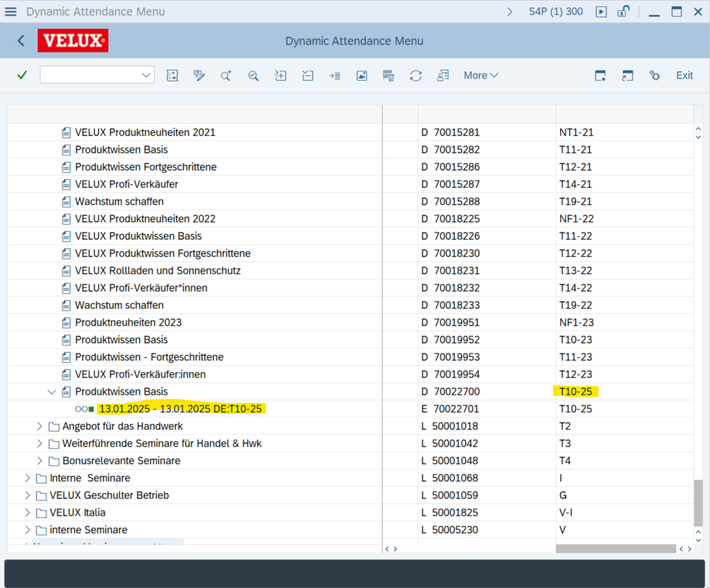The image size is (710, 588).
Task: Click the play icon beside S4P system
Action: pos(601,12)
